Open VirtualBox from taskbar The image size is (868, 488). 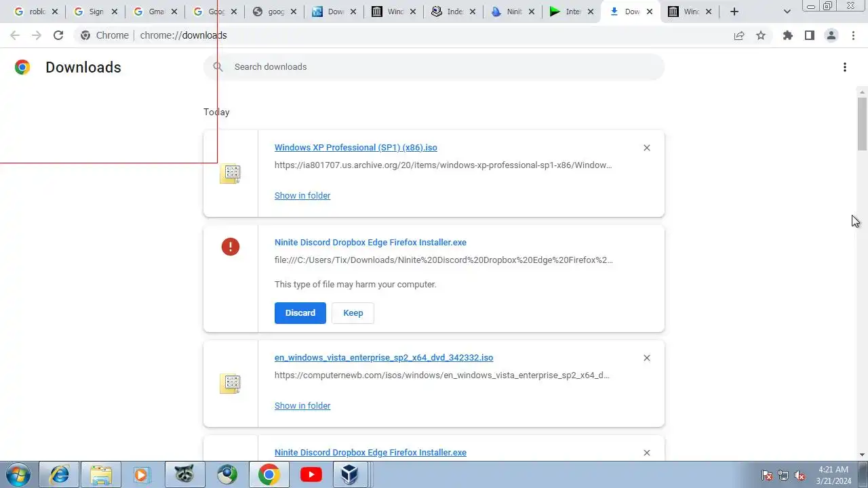tap(350, 474)
